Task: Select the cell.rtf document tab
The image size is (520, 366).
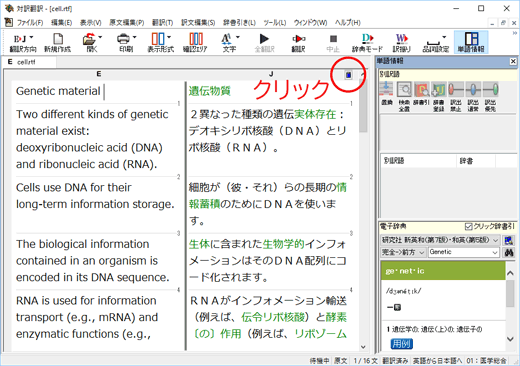Action: pyautogui.click(x=29, y=62)
